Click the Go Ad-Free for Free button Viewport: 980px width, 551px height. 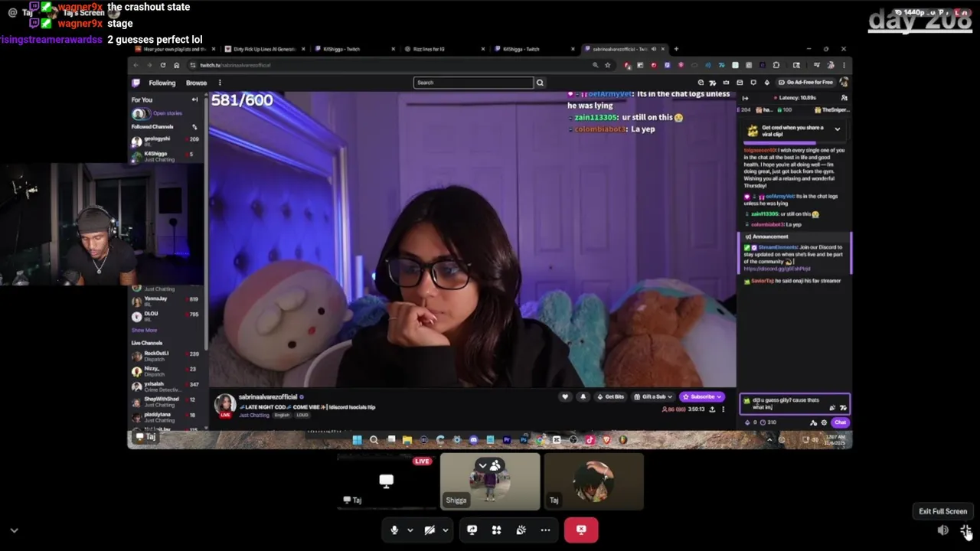click(805, 83)
